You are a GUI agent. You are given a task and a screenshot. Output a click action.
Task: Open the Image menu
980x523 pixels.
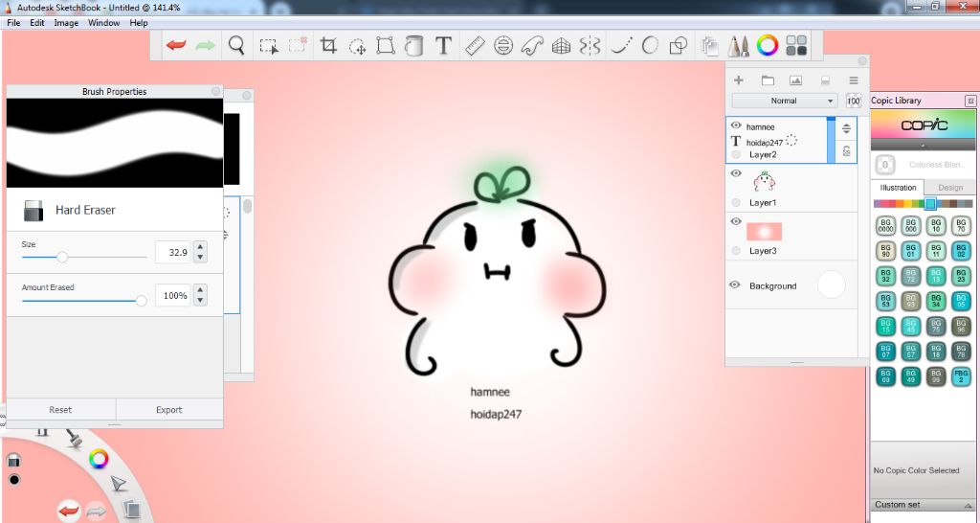[x=66, y=23]
